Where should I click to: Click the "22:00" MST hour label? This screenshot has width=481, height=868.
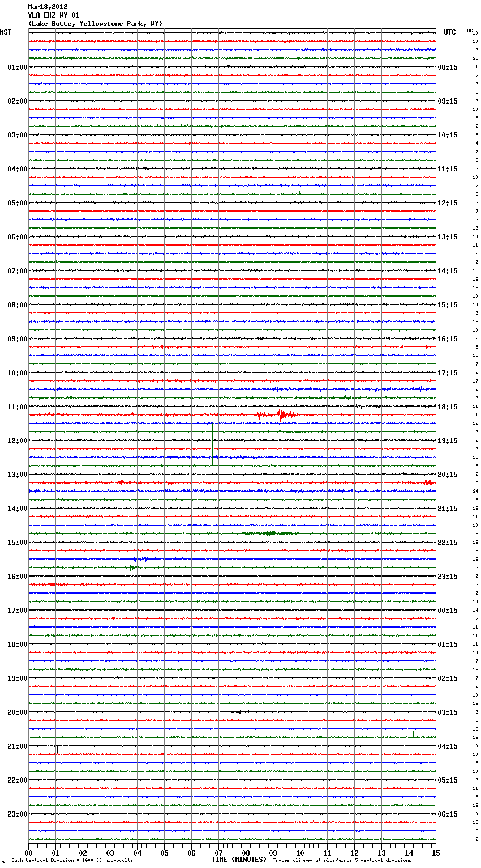click(18, 780)
